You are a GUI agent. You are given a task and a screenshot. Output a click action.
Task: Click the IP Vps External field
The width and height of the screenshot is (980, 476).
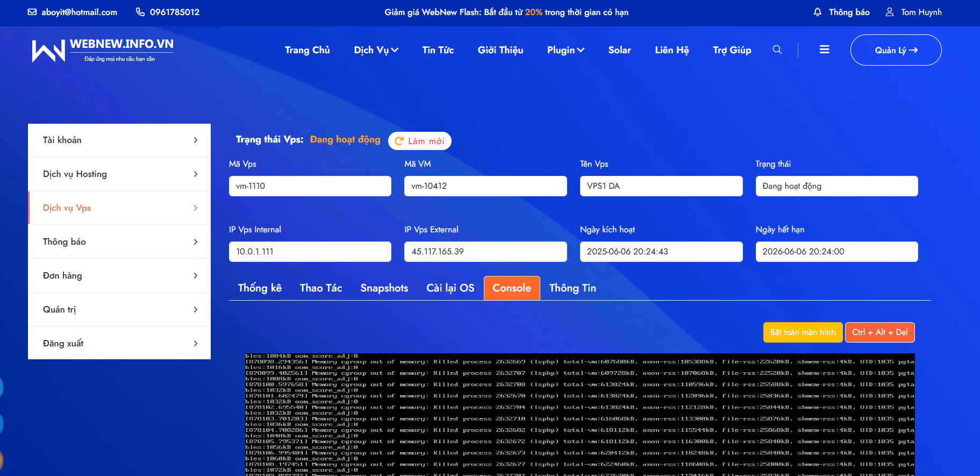click(x=485, y=252)
